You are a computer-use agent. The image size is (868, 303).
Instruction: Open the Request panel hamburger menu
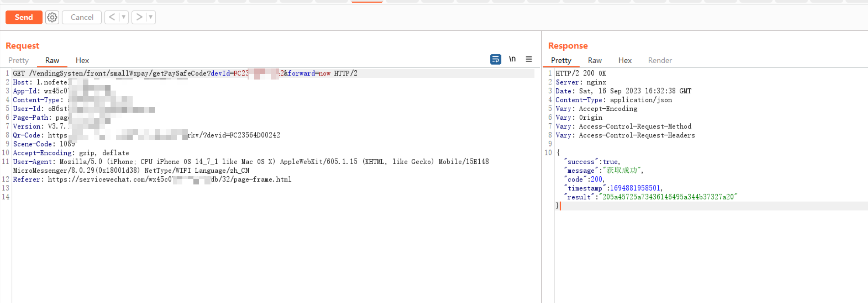coord(529,59)
